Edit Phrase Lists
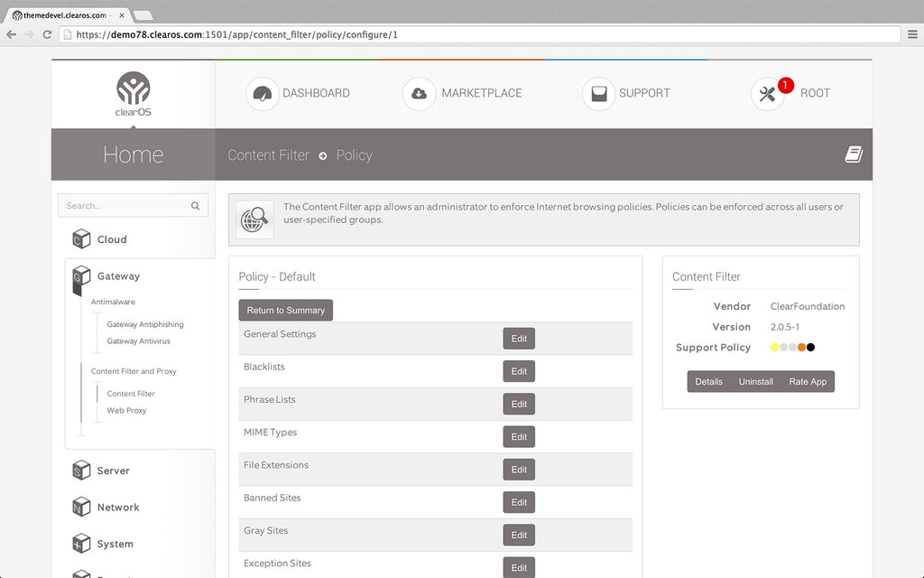The height and width of the screenshot is (578, 924). pyautogui.click(x=519, y=404)
